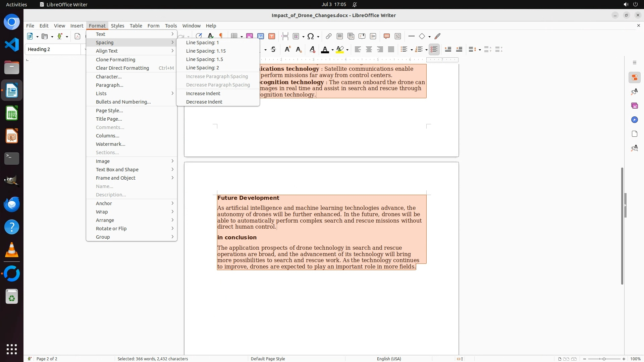The height and width of the screenshot is (362, 644).
Task: Insert a hyperlink using the chain icon
Action: (x=328, y=36)
